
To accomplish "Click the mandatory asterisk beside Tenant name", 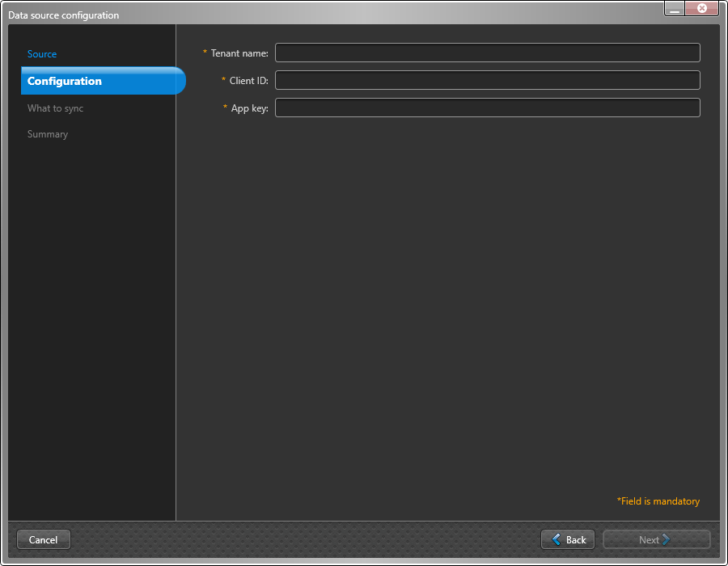I will [x=204, y=52].
